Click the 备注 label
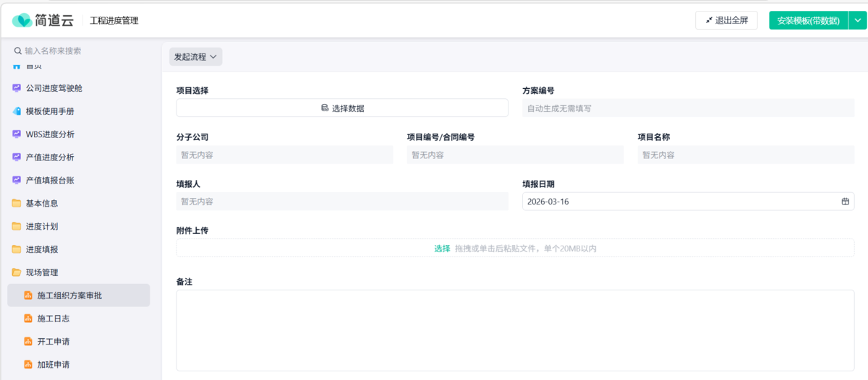Viewport: 868px width, 380px height. (x=184, y=281)
